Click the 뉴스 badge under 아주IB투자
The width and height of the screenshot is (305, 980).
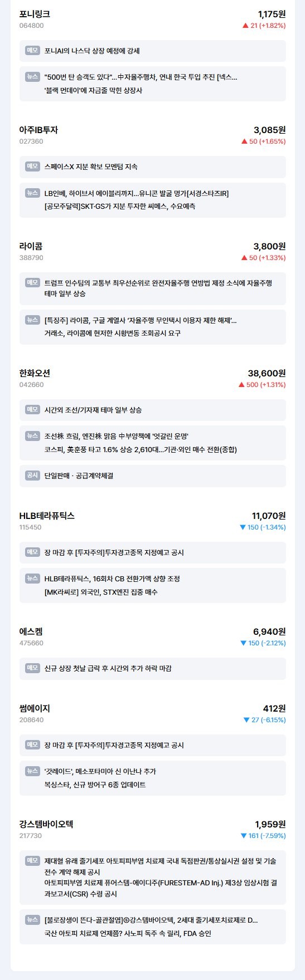pyautogui.click(x=32, y=193)
